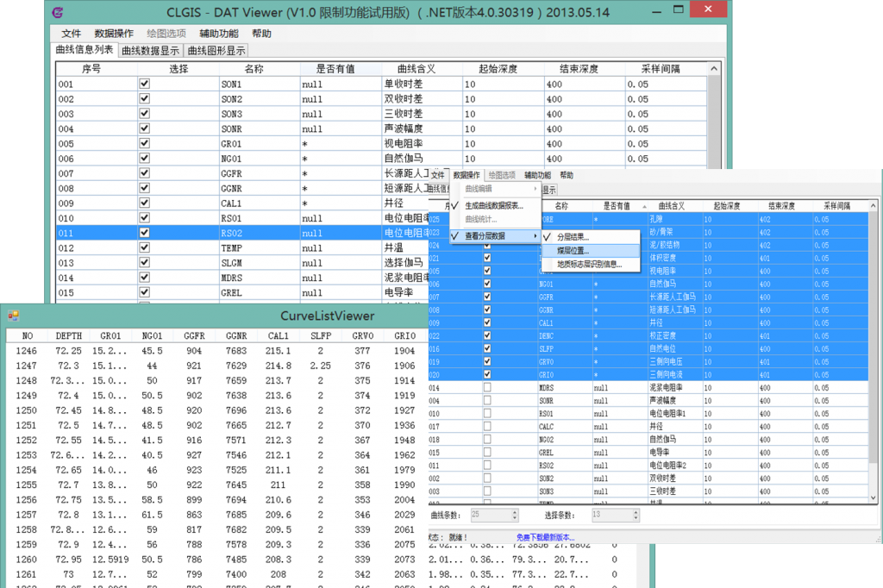Switch to the 曲线数据显示 tab
The width and height of the screenshot is (883, 588).
coord(150,51)
